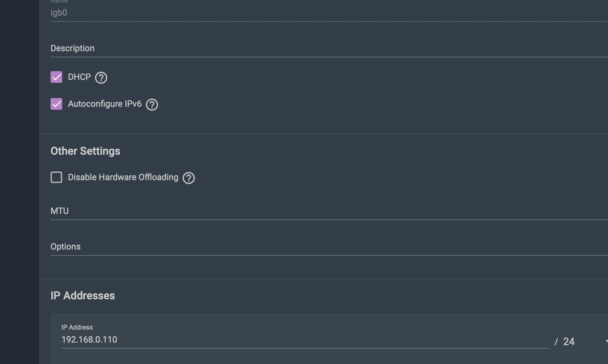Viewport: 608px width, 364px height.
Task: View Disable Hardware Offloading help icon
Action: (x=189, y=178)
